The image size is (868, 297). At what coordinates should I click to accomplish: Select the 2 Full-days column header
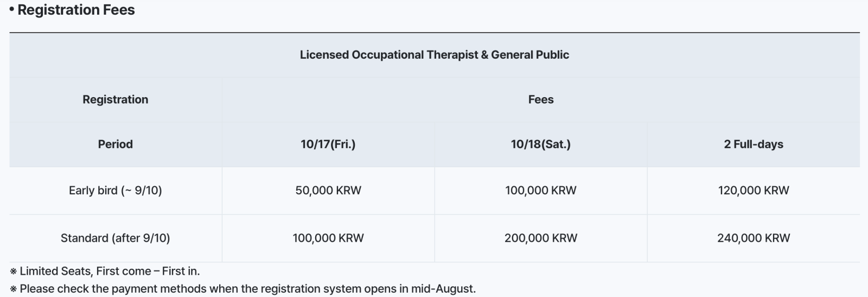754,144
